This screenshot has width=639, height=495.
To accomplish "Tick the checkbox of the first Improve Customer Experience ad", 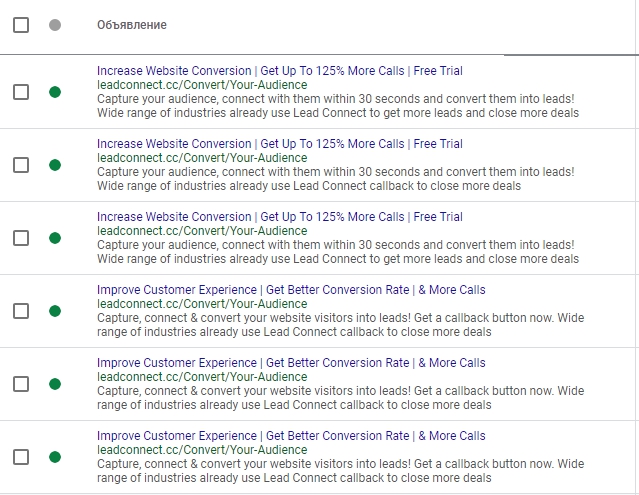I will [21, 311].
